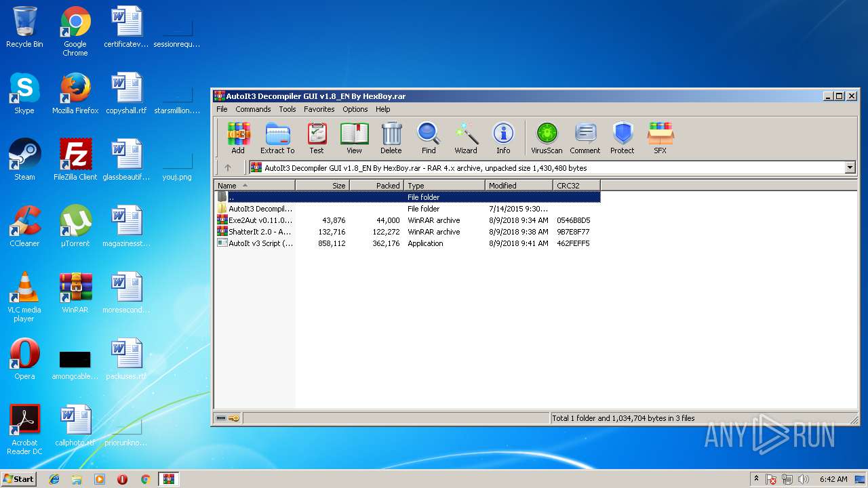Show hidden tray icons arrow
Image resolution: width=868 pixels, height=488 pixels.
click(x=756, y=479)
